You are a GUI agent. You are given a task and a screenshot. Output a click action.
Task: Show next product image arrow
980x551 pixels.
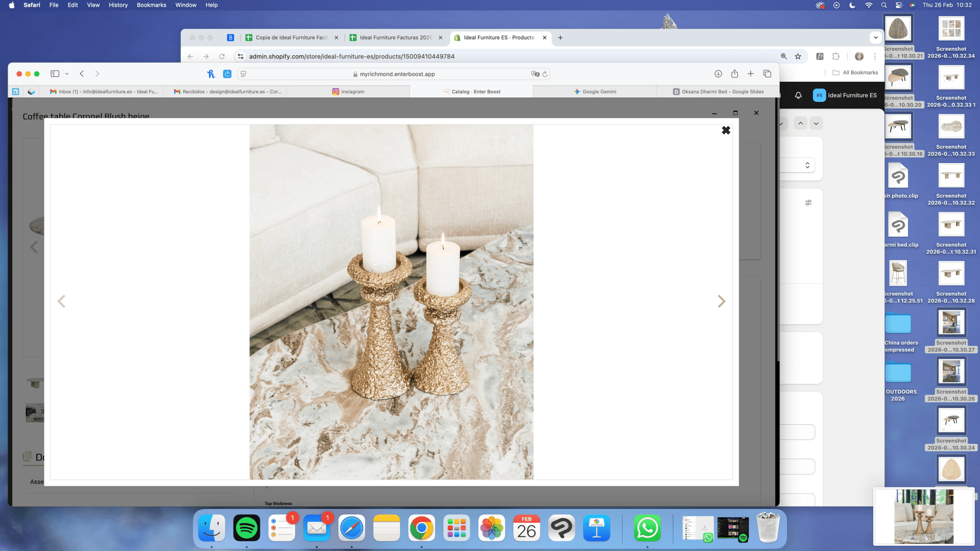point(721,301)
